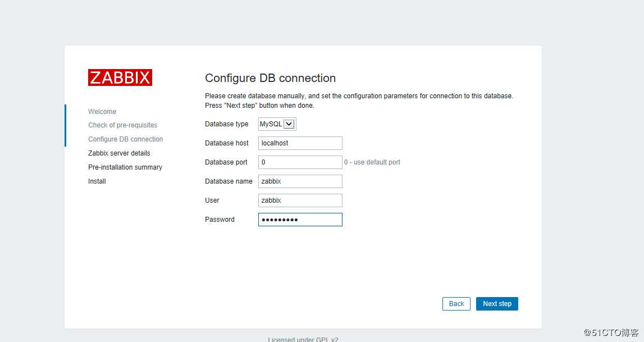Select Install step in sidebar

(97, 181)
